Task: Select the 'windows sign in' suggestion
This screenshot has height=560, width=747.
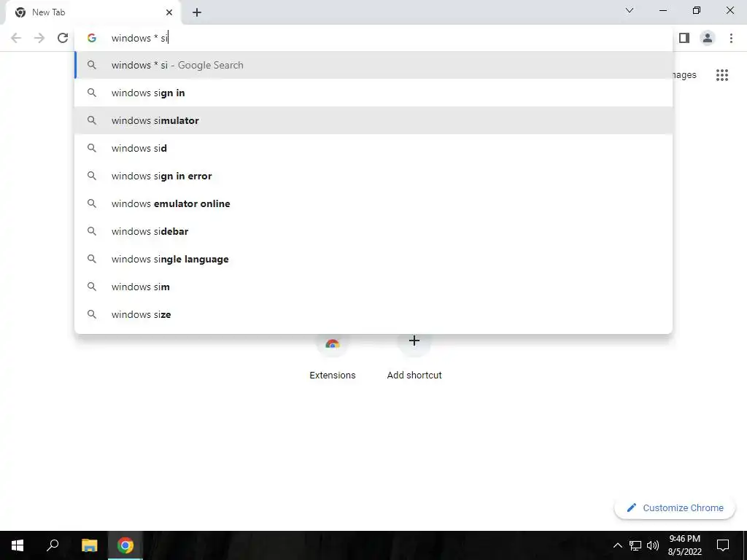Action: [x=373, y=93]
